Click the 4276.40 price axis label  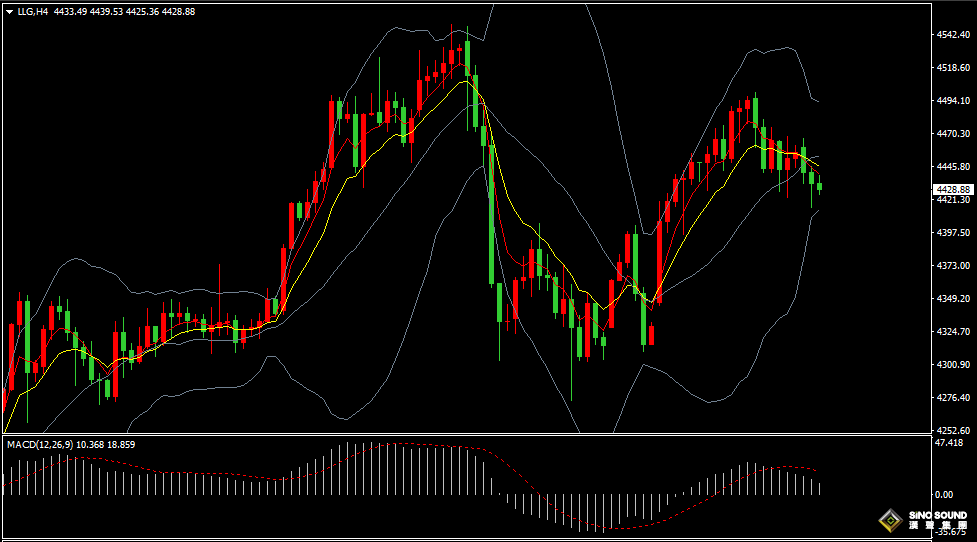coord(953,397)
